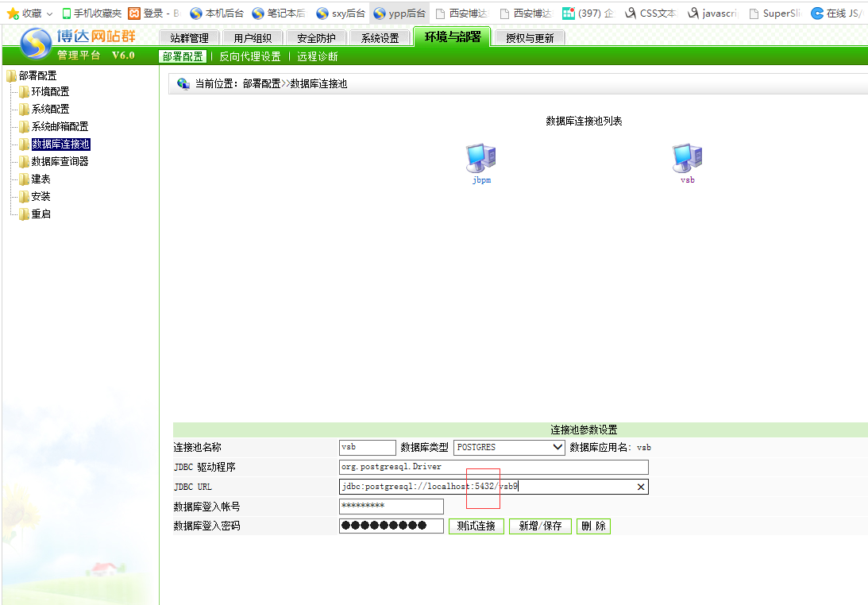Collapse the 部署配置 root tree node
868x605 pixels.
(x=11, y=75)
